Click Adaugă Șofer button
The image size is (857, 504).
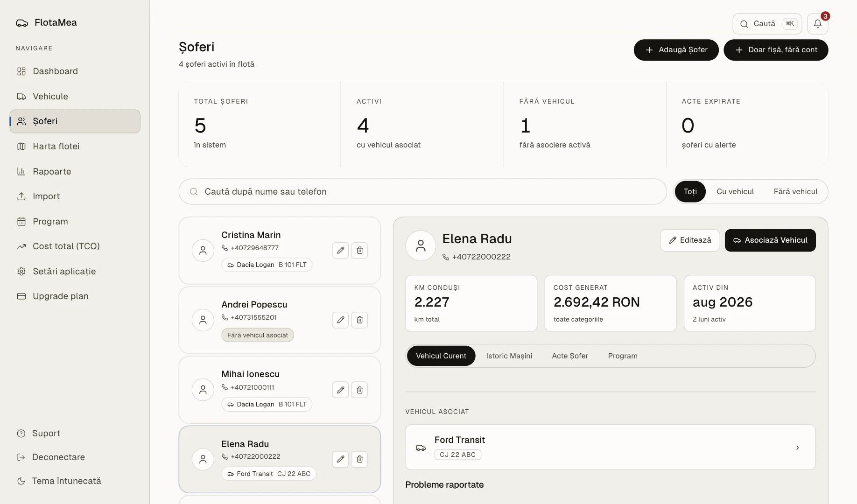676,50
